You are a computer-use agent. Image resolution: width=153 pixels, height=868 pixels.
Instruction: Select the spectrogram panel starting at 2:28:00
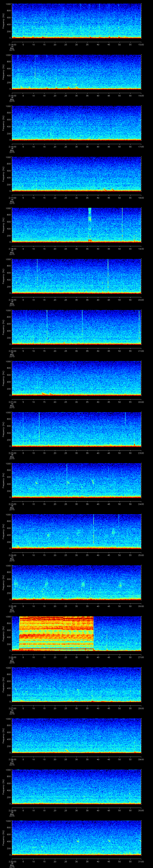point(77,736)
